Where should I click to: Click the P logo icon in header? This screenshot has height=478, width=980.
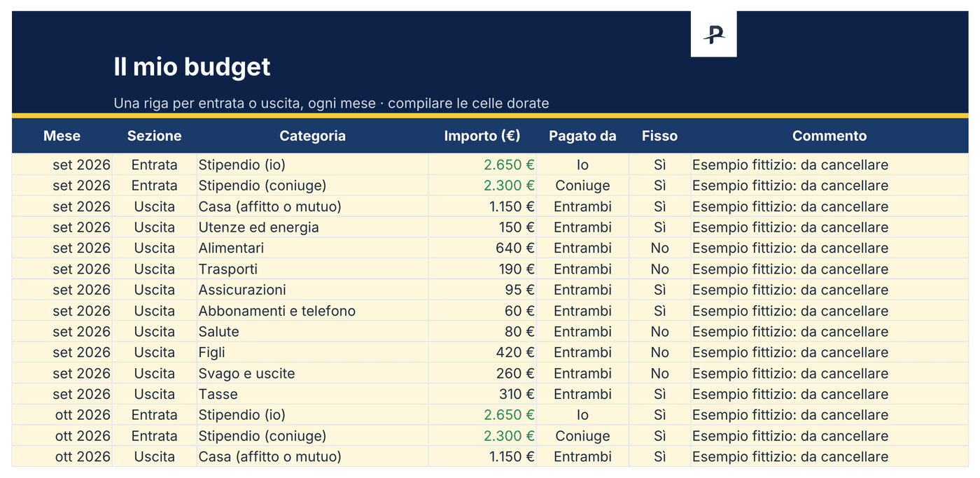coord(713,34)
